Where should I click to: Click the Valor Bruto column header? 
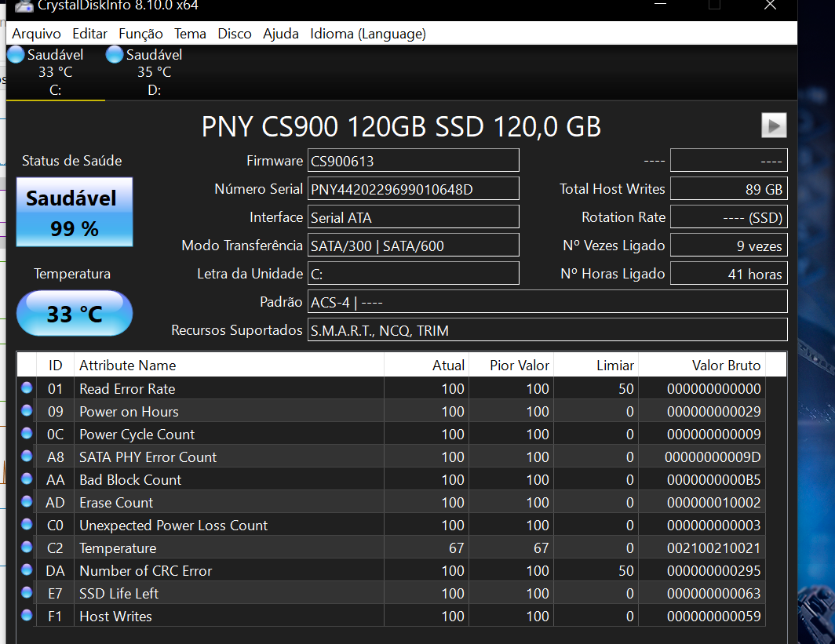tap(702, 365)
